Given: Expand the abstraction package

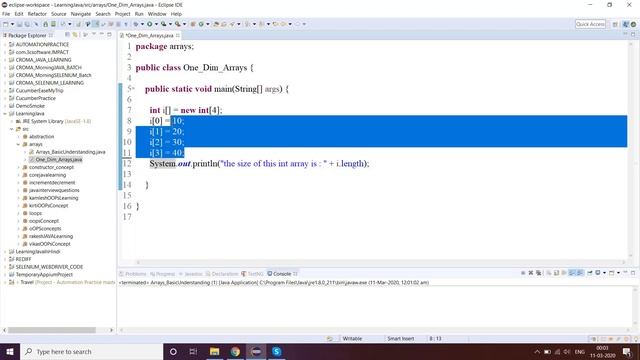Looking at the screenshot, I should click(18, 137).
